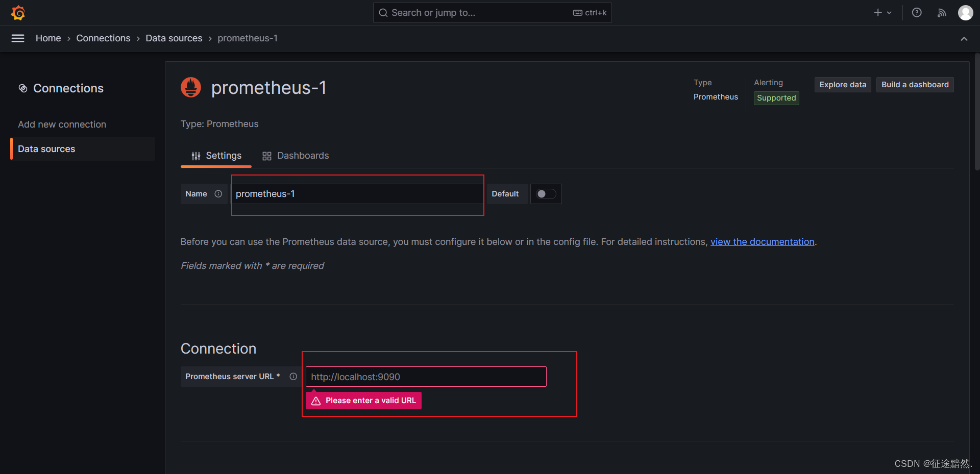Switch to the Dashboards tab
The width and height of the screenshot is (980, 474).
point(296,156)
